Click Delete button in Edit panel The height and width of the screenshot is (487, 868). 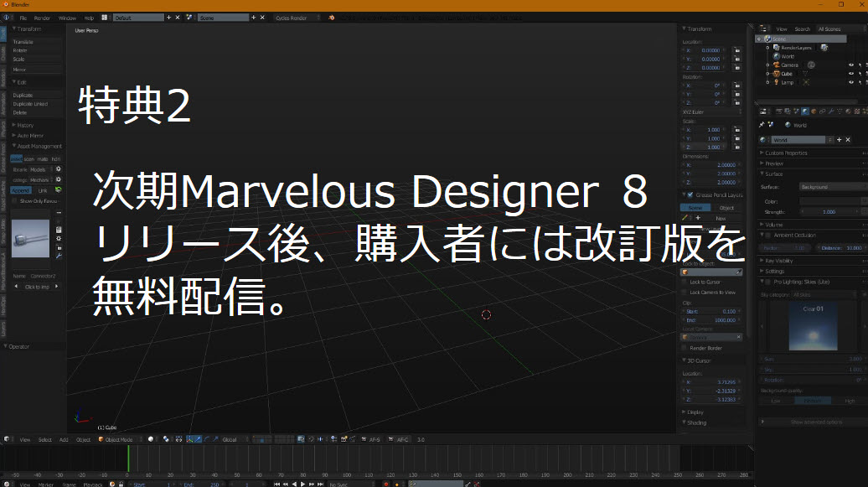click(37, 112)
